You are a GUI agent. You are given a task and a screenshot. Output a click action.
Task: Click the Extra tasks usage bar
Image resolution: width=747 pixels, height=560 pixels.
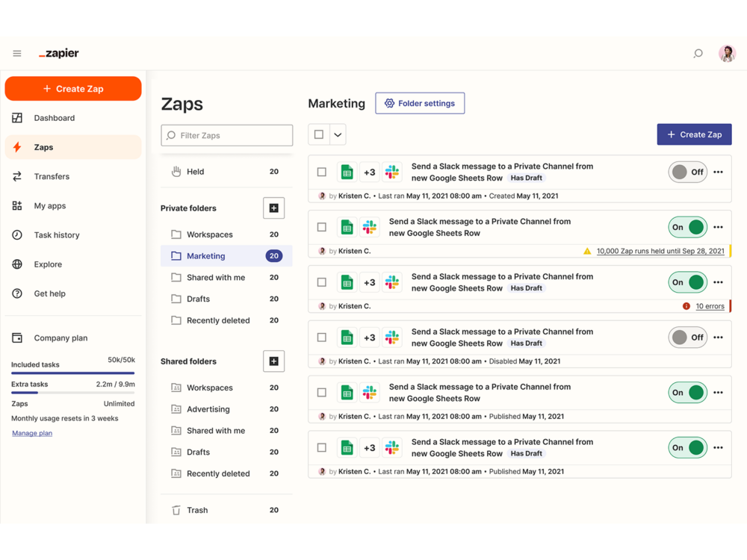click(72, 392)
